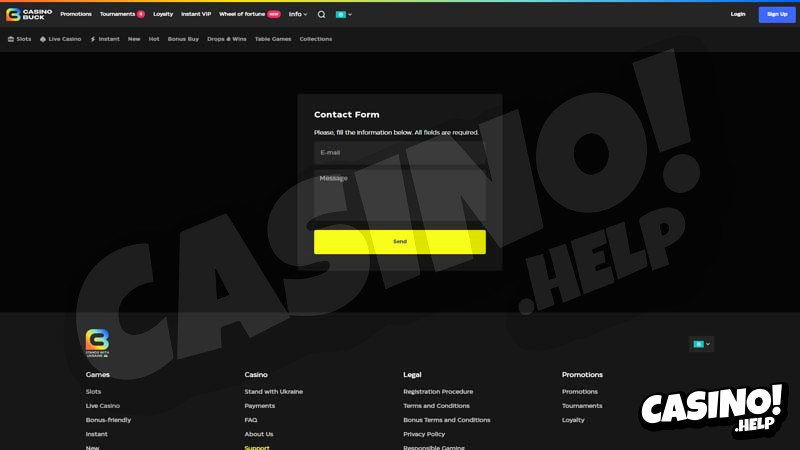
Task: Open Wheel of fortune page
Action: (242, 14)
